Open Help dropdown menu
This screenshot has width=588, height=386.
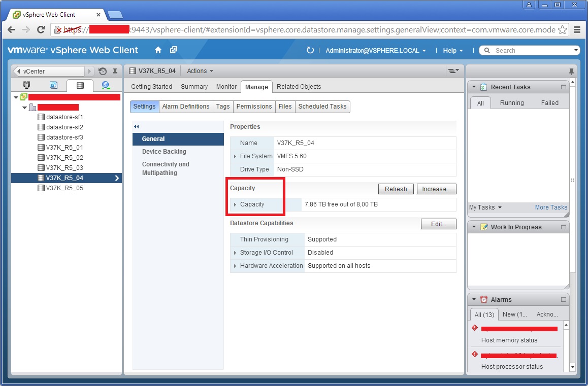pos(452,51)
